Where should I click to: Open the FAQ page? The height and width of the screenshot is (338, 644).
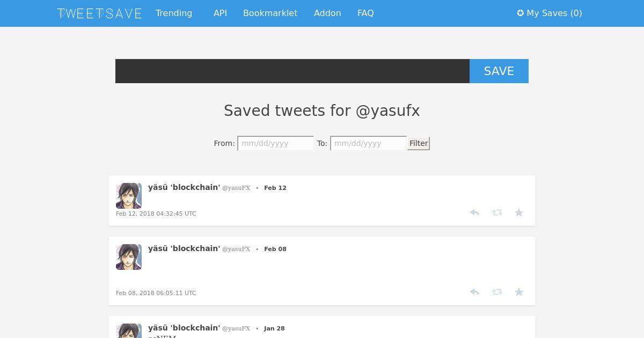click(x=365, y=13)
